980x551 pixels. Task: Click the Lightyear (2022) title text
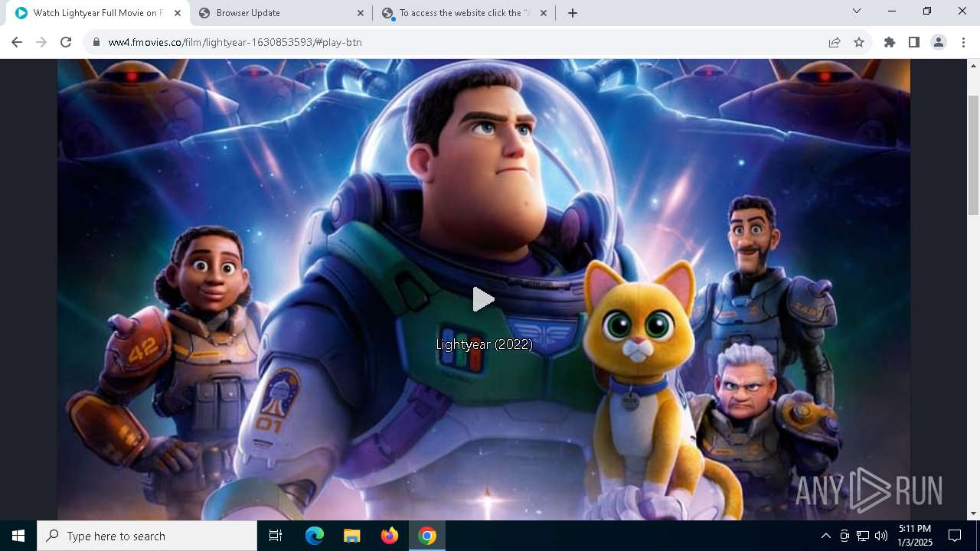coord(484,344)
